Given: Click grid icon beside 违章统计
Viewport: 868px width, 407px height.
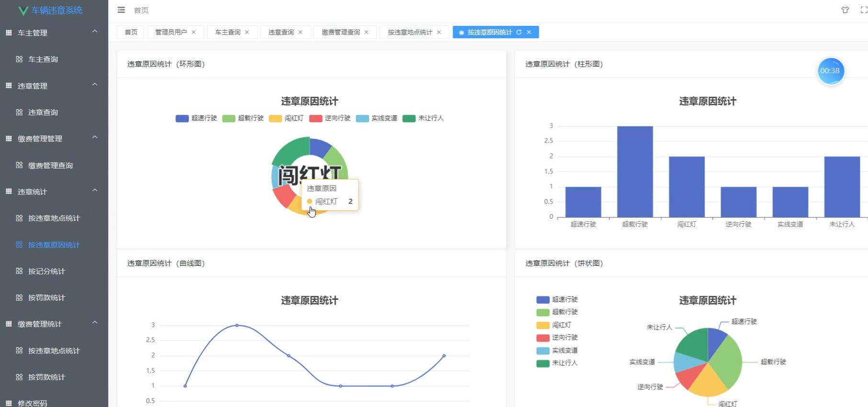Looking at the screenshot, I should point(9,192).
